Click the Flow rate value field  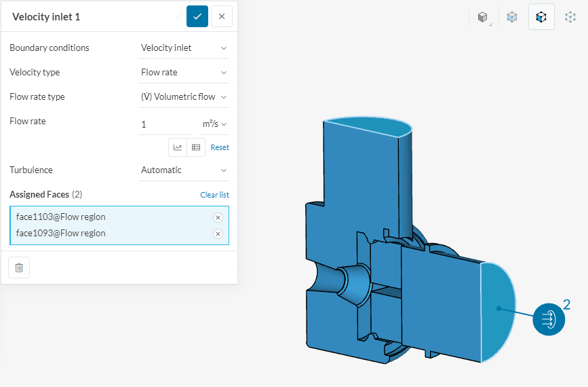click(x=166, y=124)
